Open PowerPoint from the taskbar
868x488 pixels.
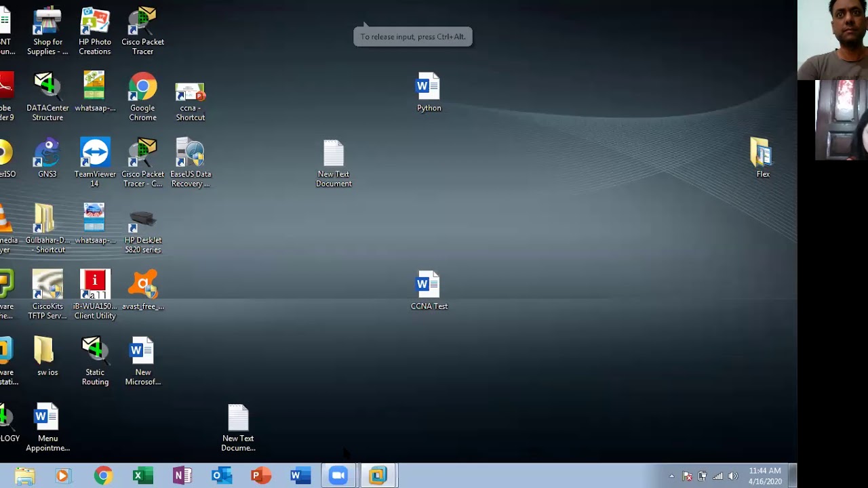pyautogui.click(x=260, y=476)
